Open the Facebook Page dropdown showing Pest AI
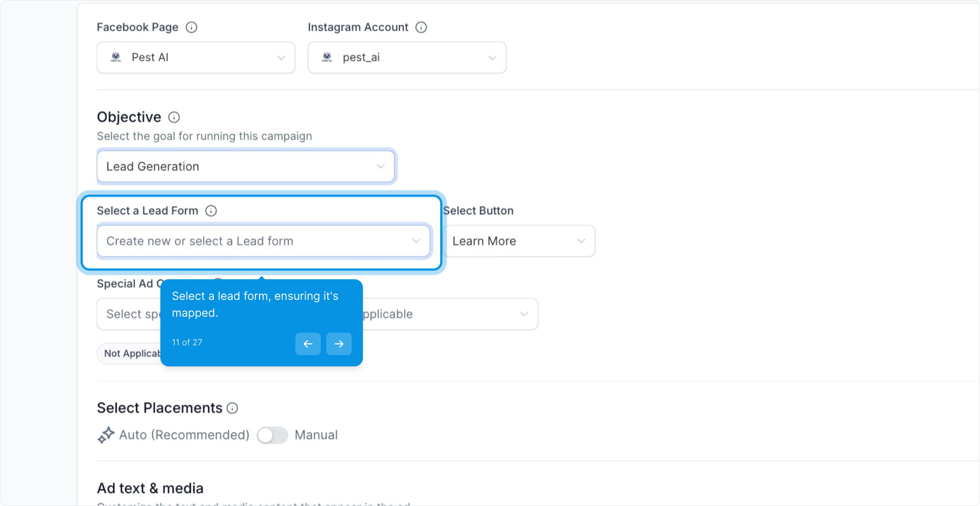Viewport: 980px width, 506px height. (196, 58)
